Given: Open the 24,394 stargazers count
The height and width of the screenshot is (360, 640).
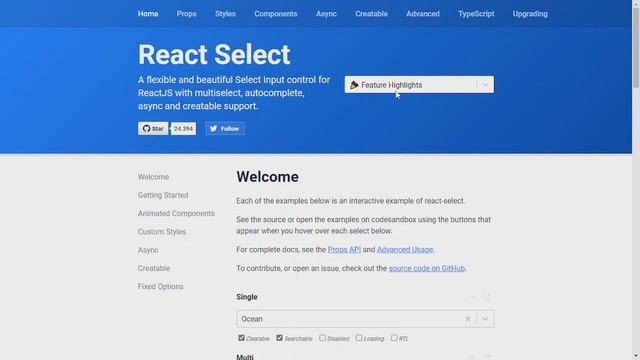Looking at the screenshot, I should (x=183, y=129).
